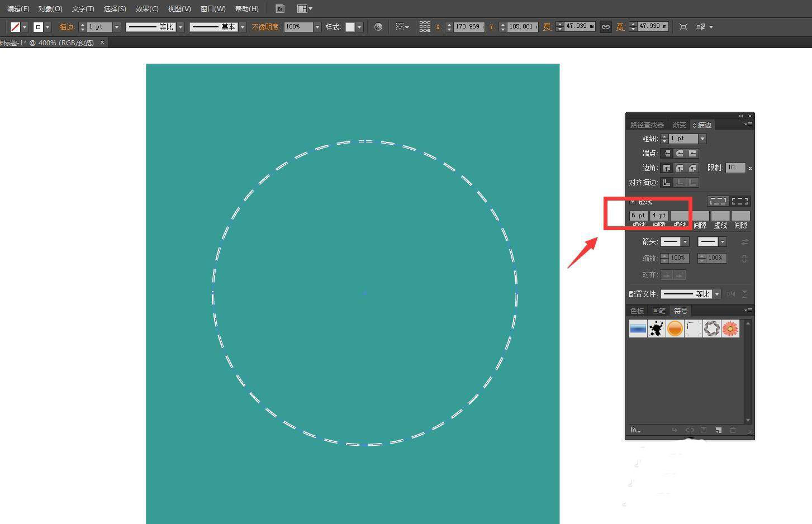
Task: Open the arrange documents layout icon
Action: [305, 8]
